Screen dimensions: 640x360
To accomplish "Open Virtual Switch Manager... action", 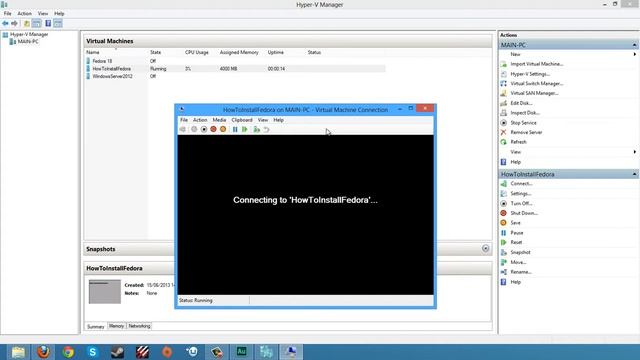I will point(536,84).
